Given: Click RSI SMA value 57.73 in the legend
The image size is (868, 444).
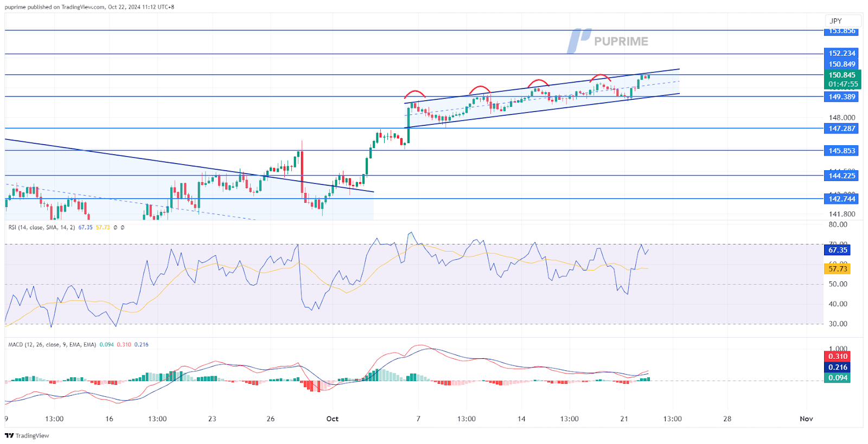Looking at the screenshot, I should click(x=103, y=228).
